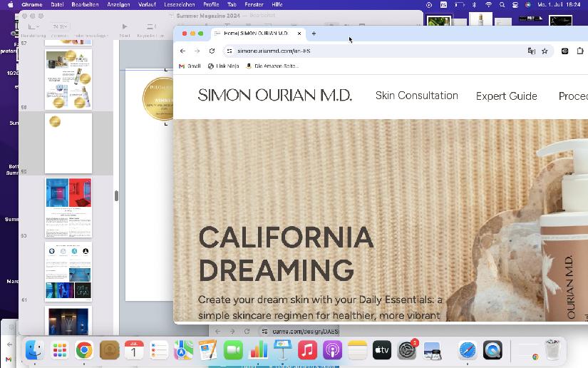Image resolution: width=588 pixels, height=368 pixels.
Task: Open the Link Ninja bookmark
Action: point(224,66)
